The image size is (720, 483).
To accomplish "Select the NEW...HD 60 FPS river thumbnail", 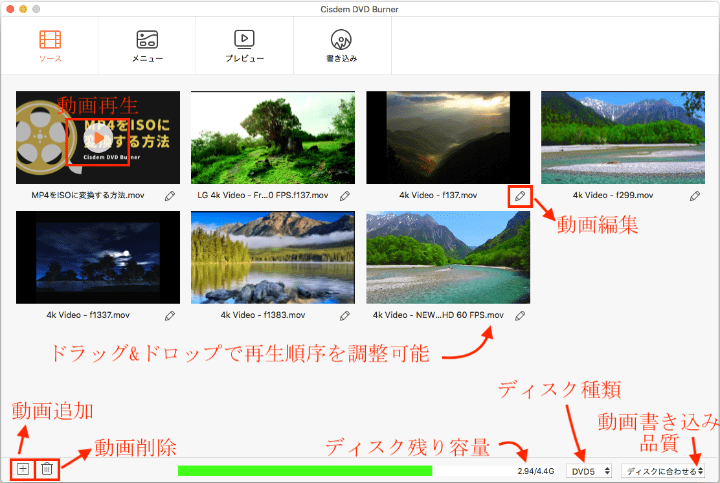I will [x=448, y=257].
